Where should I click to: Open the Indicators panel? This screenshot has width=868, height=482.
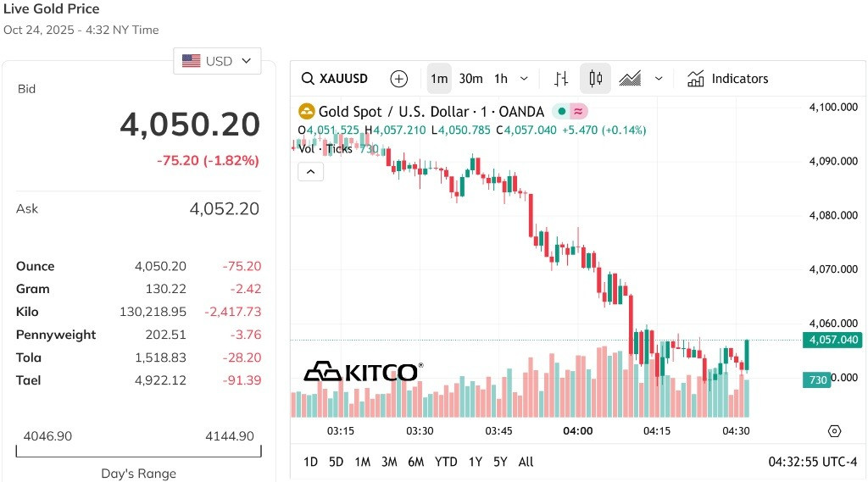(x=727, y=79)
